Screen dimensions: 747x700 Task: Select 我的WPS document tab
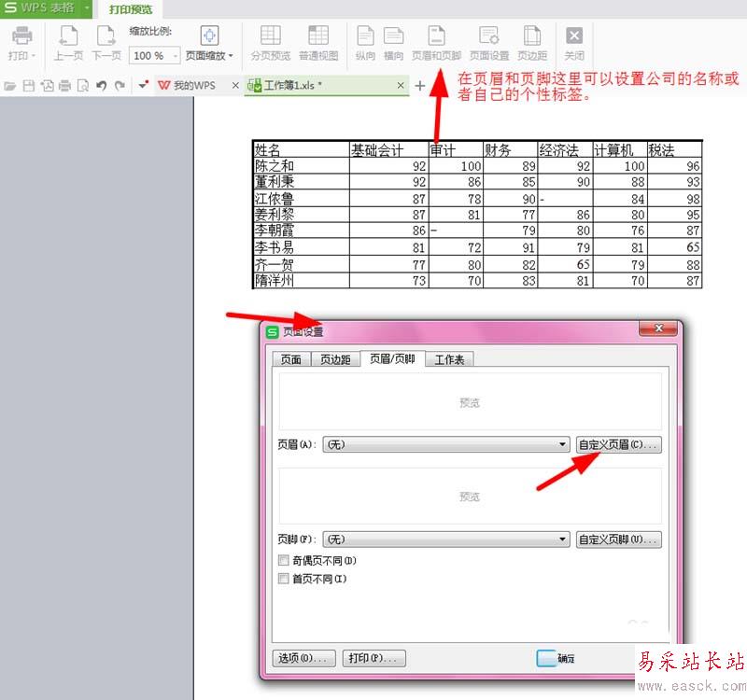point(194,85)
